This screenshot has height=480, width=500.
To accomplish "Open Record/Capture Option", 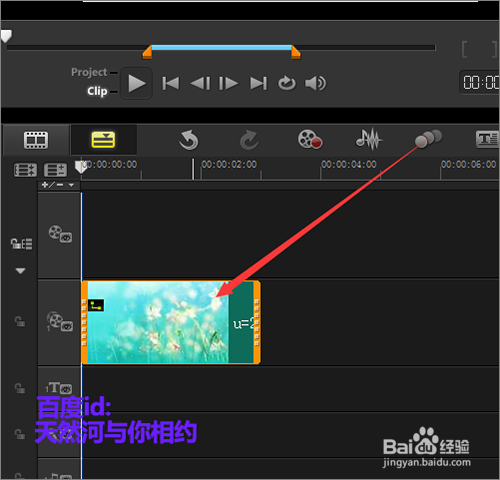I will pos(310,139).
